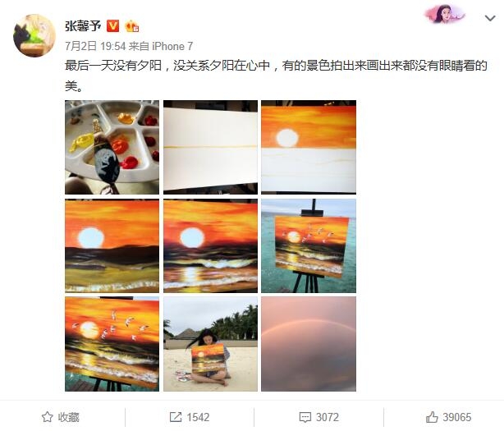Image resolution: width=504 pixels, height=431 pixels.
Task: Open the rainbow sky photo thumbnail
Action: coord(309,344)
